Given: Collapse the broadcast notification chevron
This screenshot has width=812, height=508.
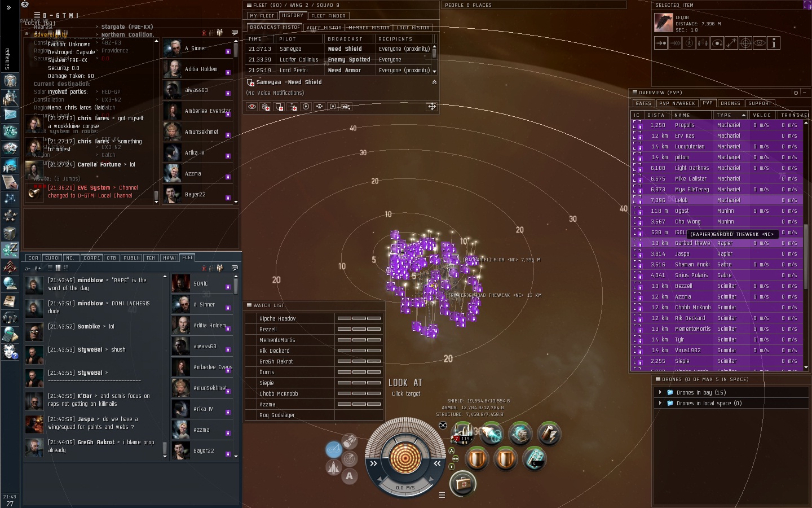Looking at the screenshot, I should (434, 82).
